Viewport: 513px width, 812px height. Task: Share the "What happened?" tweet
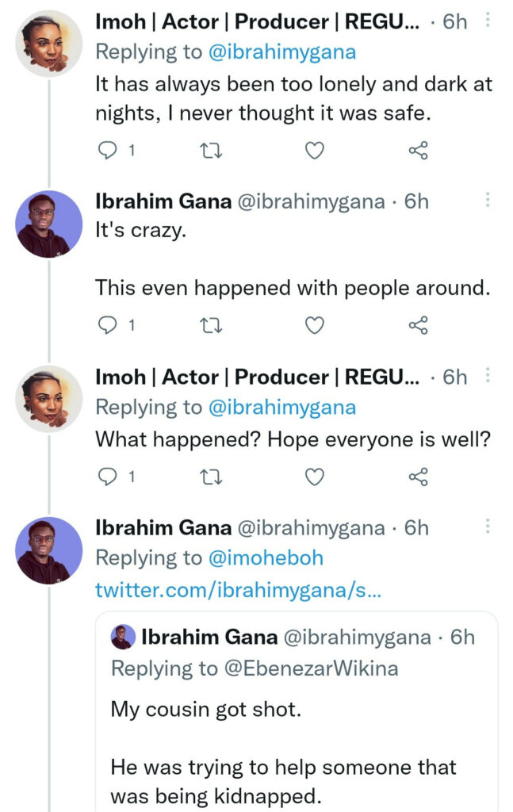click(x=418, y=477)
